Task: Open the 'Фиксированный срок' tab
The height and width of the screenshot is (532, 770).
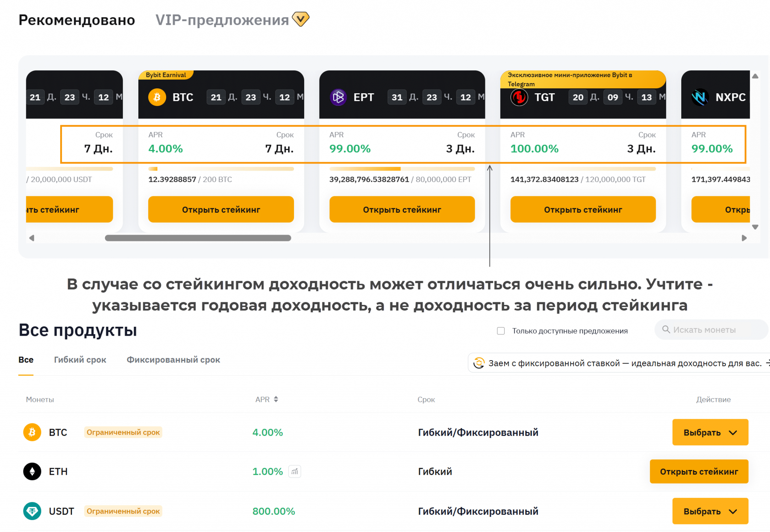Action: (x=173, y=360)
